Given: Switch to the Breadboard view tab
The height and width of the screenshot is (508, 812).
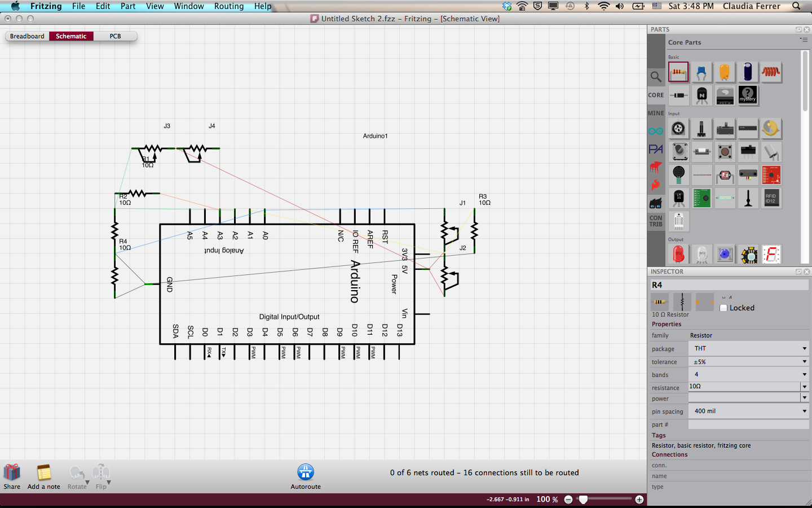Looking at the screenshot, I should pos(27,36).
